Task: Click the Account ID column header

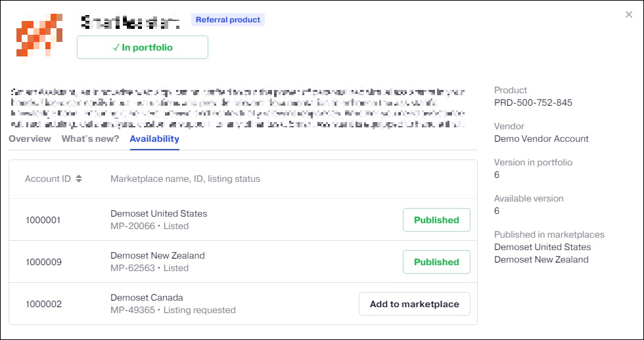Action: pos(47,179)
